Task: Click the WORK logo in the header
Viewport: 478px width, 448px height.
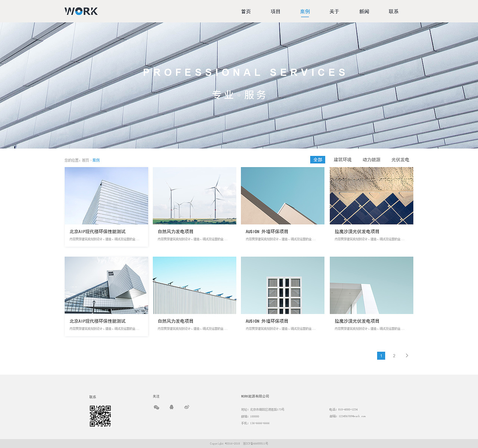Action: [x=81, y=11]
